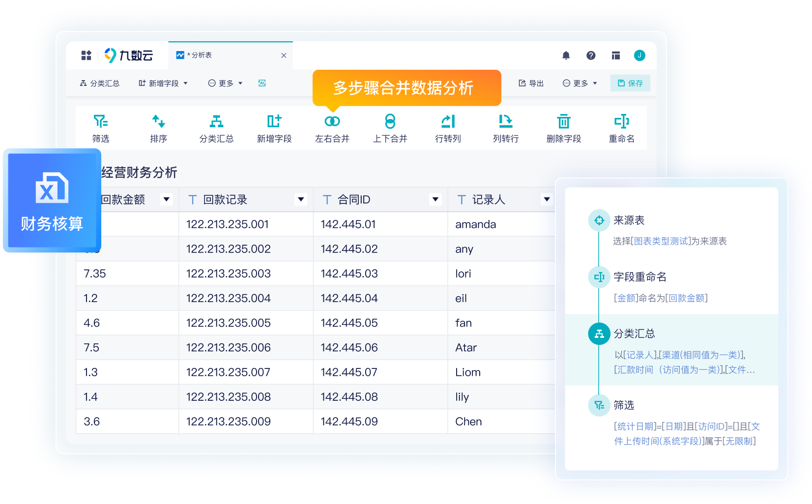Open the 新增字段 dropdown in top bar
Screen dimensions: 812x504
(x=163, y=84)
